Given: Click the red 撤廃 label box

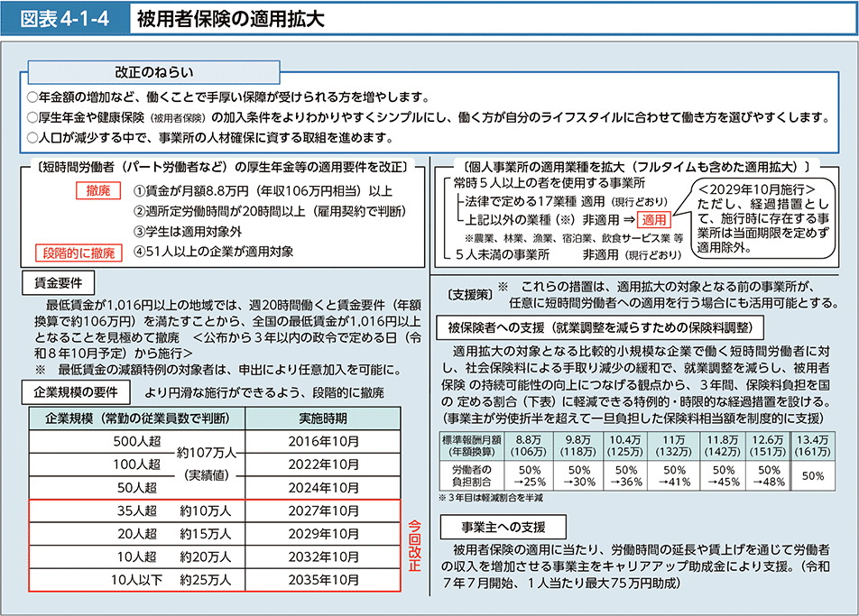Looking at the screenshot, I should click(98, 190).
